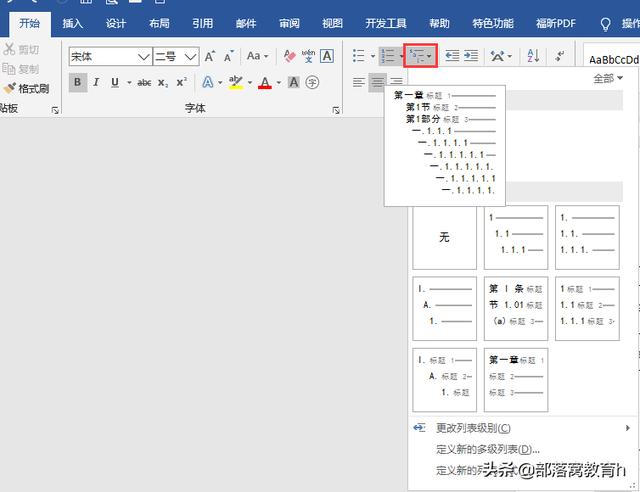Screen dimensions: 640x492
Task: Switch to the 引用 ribbon tab
Action: [202, 24]
